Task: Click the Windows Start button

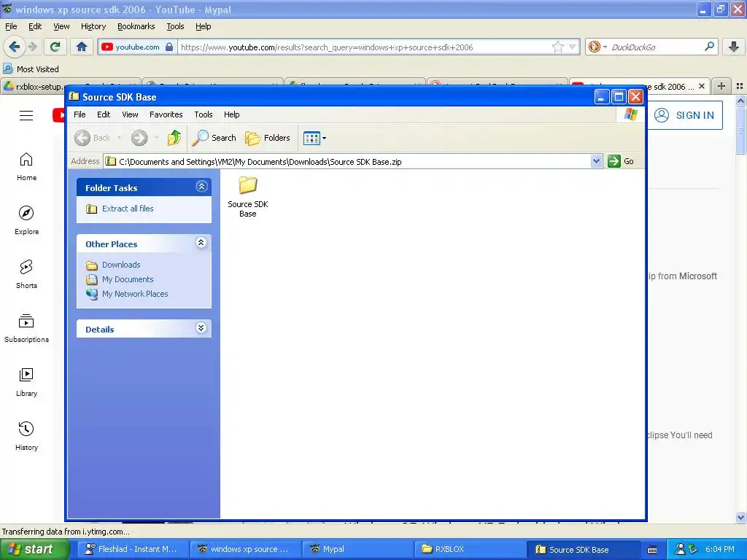Action: click(x=34, y=549)
